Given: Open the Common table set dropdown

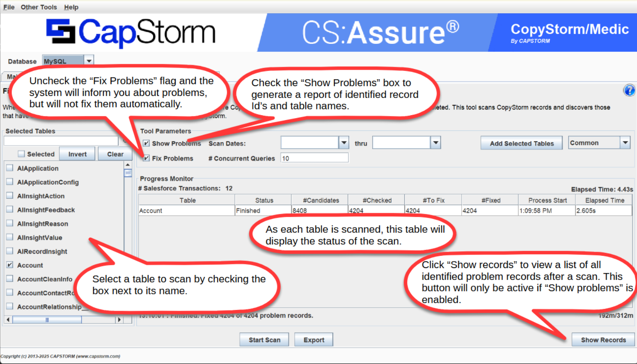Looking at the screenshot, I should 625,143.
